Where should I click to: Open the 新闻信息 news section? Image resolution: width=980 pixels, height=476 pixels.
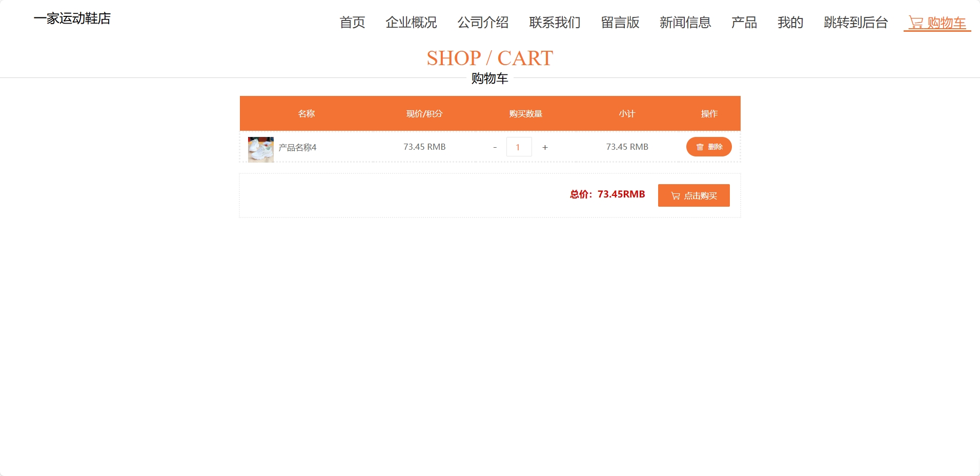(685, 23)
